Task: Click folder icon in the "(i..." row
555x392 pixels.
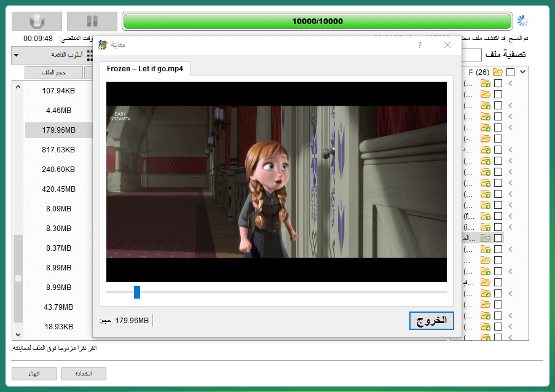Action: tap(486, 227)
